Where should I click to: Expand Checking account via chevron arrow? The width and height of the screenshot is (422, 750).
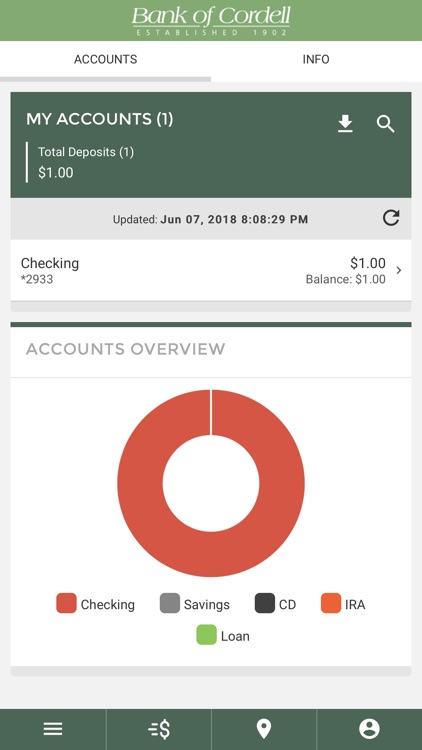tap(399, 270)
